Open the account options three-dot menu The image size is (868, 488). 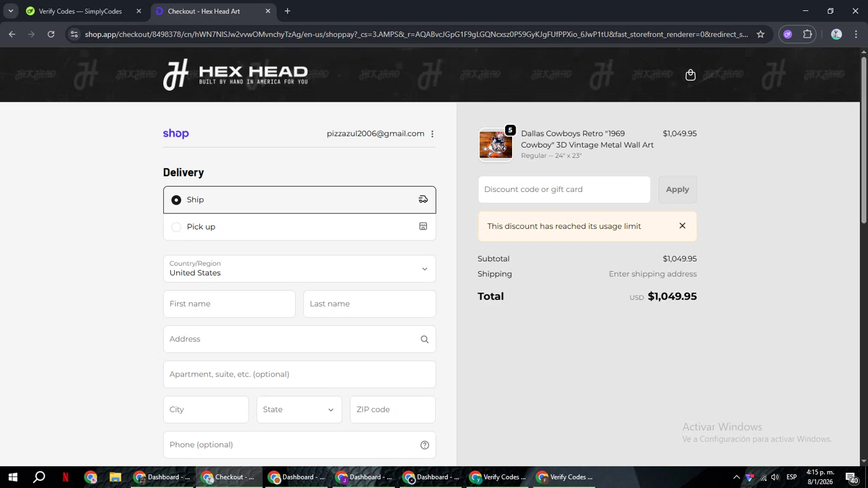[432, 134]
